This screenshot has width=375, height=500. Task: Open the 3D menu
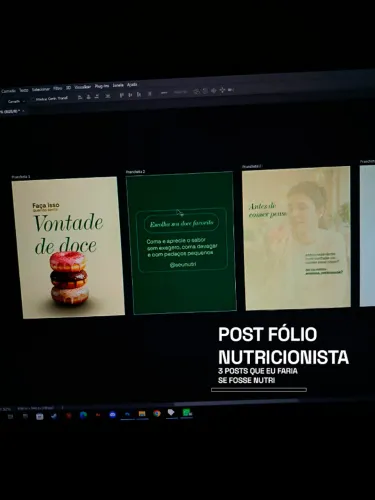coord(68,88)
